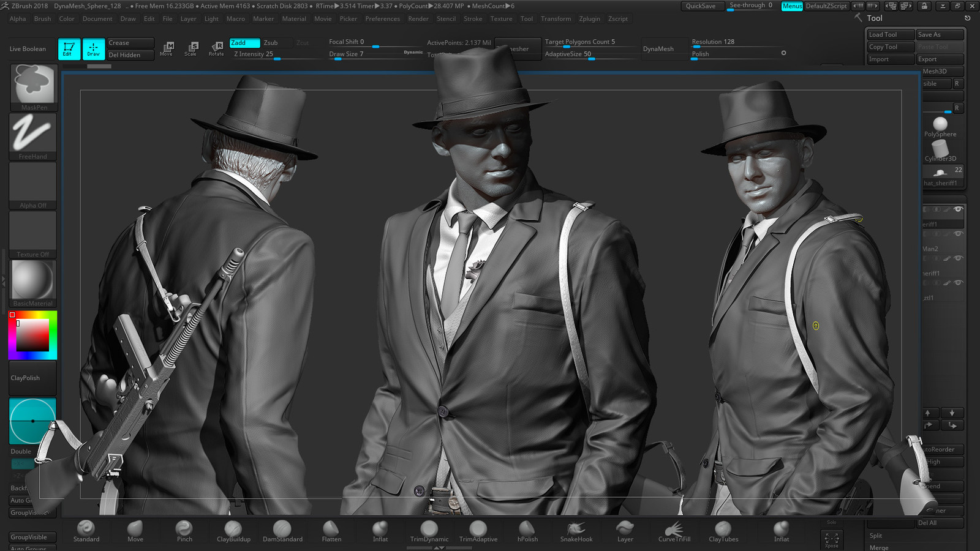Open the Zplugin menu
980x551 pixels.
(x=589, y=19)
